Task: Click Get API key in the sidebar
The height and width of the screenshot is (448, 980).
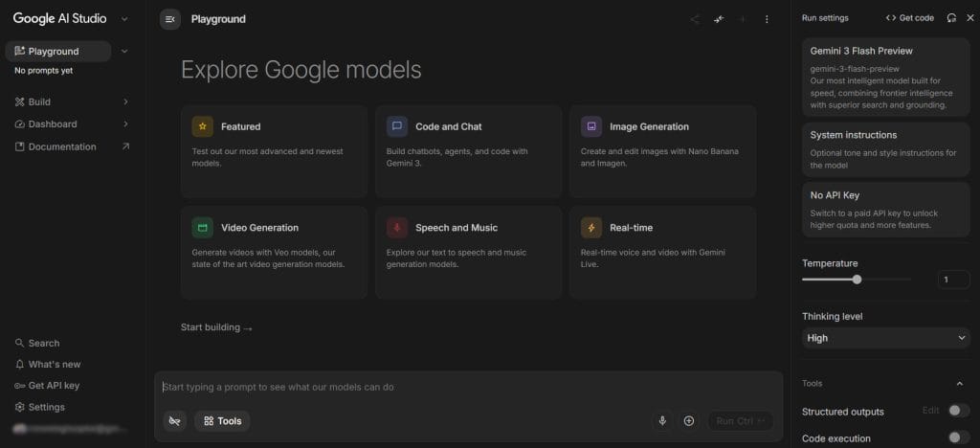Action: pos(47,386)
